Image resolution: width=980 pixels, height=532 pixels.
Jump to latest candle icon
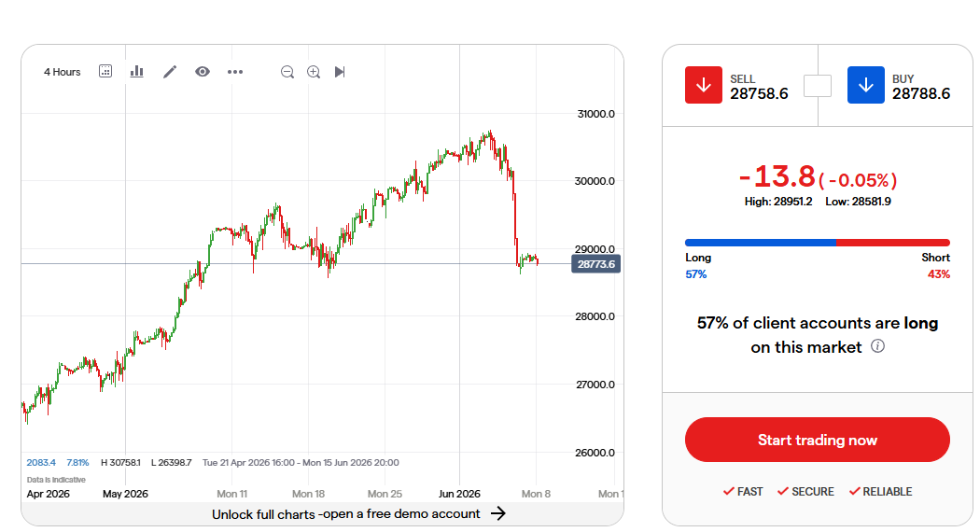(340, 72)
